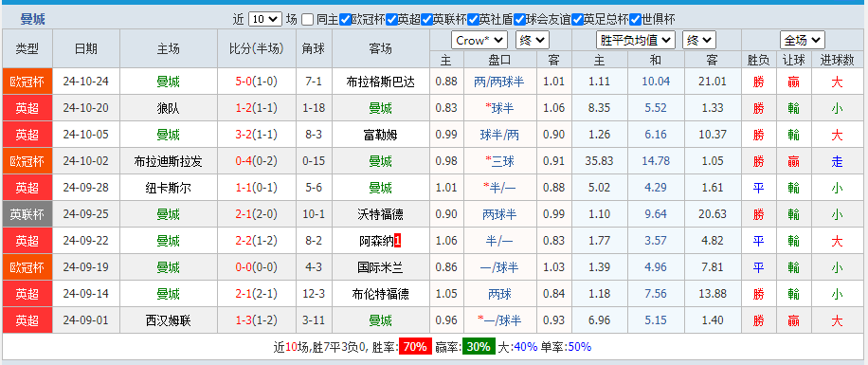Open the 阿森纳 team link
This screenshot has width=868, height=365.
pos(376,241)
